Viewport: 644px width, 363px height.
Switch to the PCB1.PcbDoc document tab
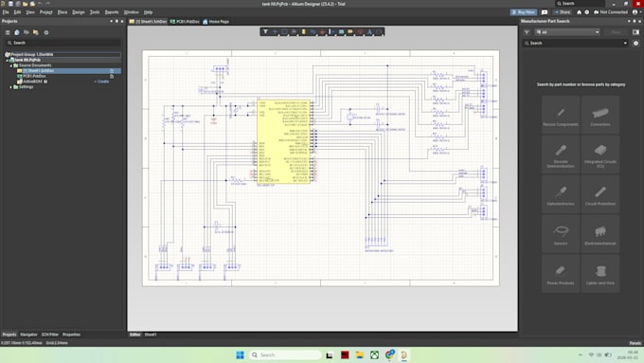(185, 22)
